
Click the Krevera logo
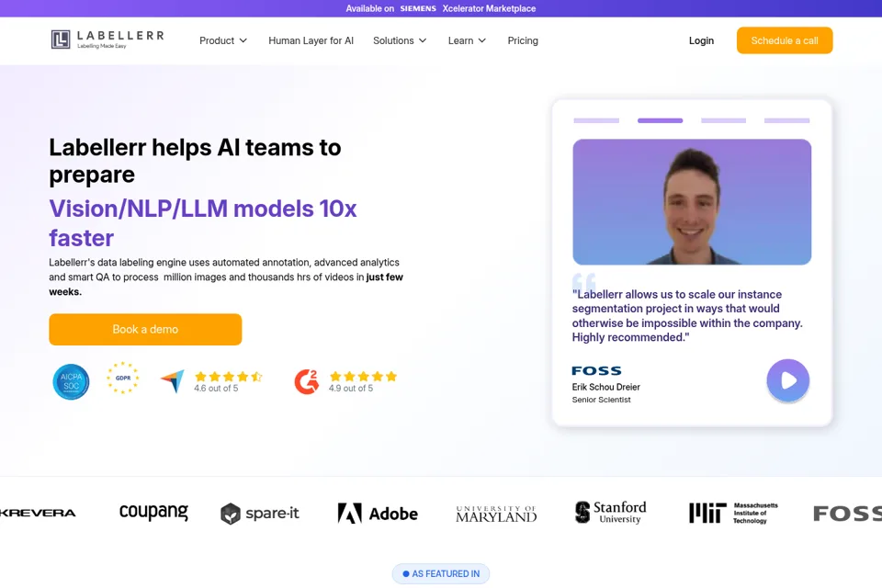[x=37, y=513]
